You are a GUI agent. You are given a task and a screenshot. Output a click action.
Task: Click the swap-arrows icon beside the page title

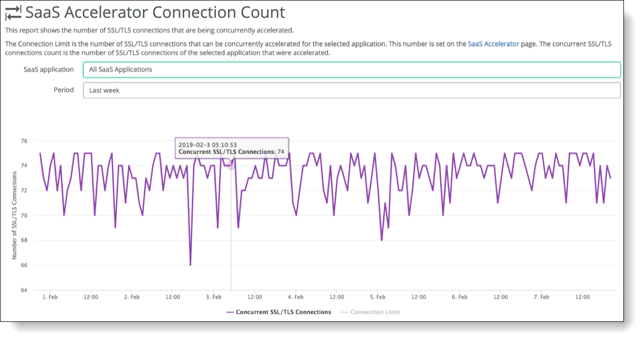13,13
